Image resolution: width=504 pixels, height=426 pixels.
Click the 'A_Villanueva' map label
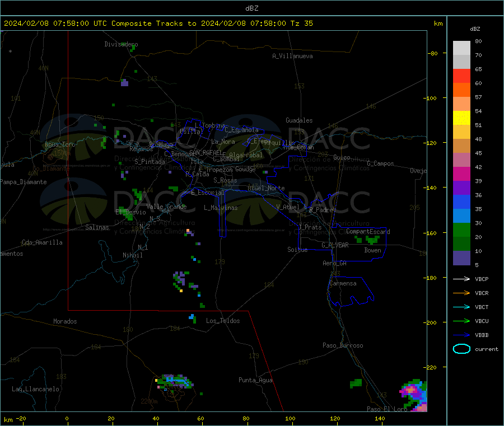[x=292, y=56]
